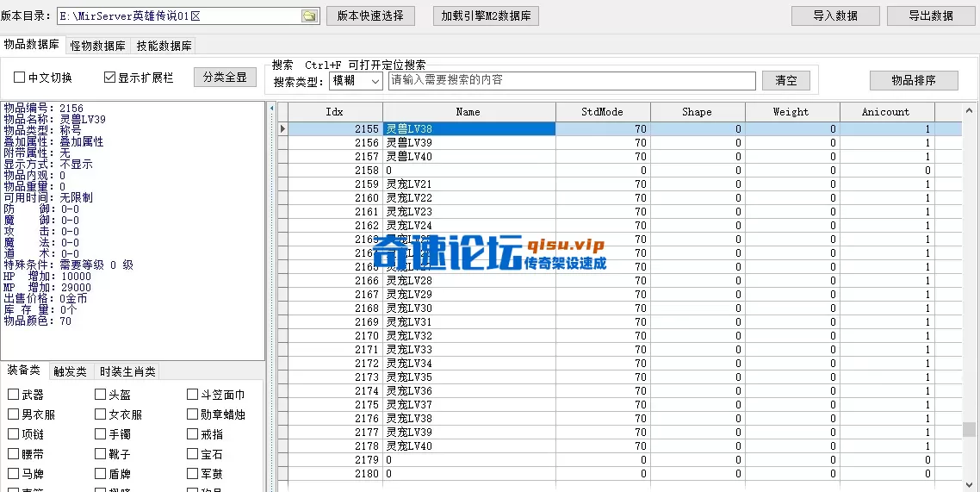This screenshot has height=492, width=980.
Task: Enable the 男衣服 checkbox
Action: 13,414
